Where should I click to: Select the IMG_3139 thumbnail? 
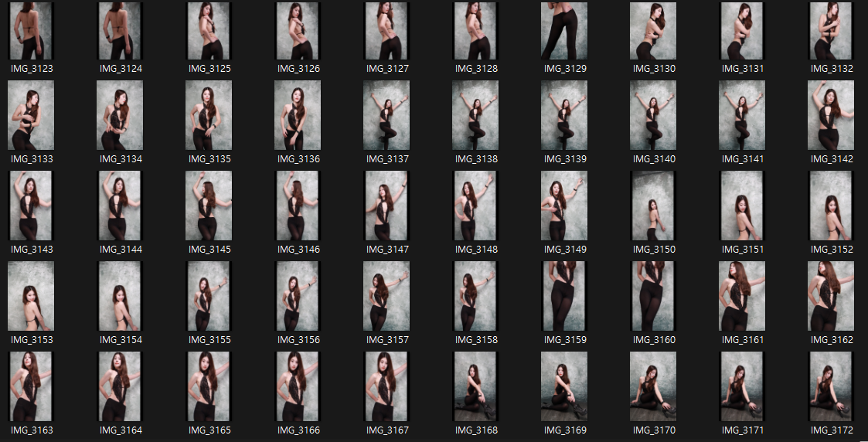click(564, 115)
